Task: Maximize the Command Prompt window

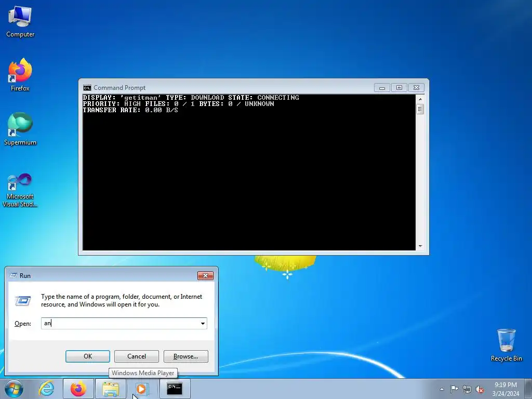Action: tap(400, 88)
